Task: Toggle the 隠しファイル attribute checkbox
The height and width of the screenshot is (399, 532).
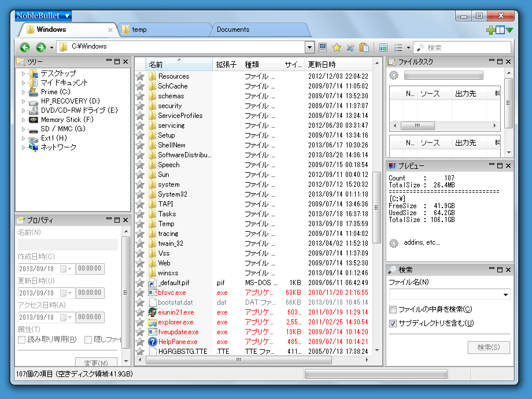Action: point(88,339)
